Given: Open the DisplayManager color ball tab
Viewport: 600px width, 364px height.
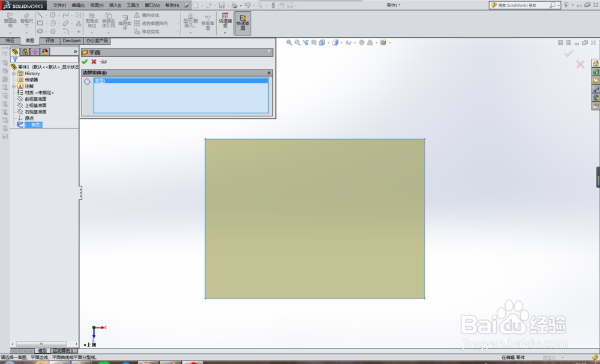Looking at the screenshot, I should [45, 52].
